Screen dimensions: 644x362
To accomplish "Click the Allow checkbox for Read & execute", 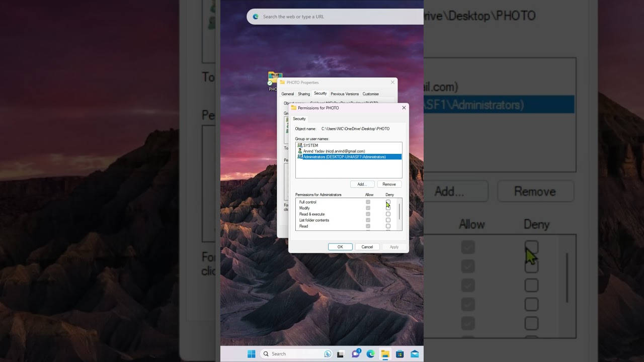I will click(x=368, y=214).
